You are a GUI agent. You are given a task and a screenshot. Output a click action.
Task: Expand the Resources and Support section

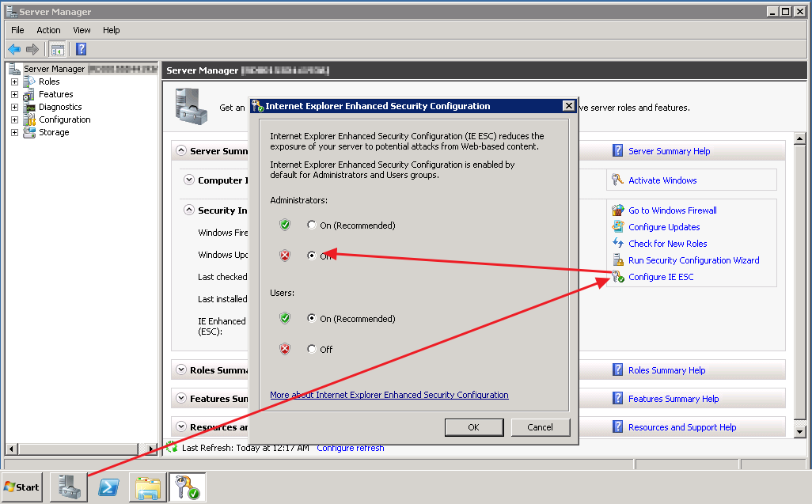(180, 426)
